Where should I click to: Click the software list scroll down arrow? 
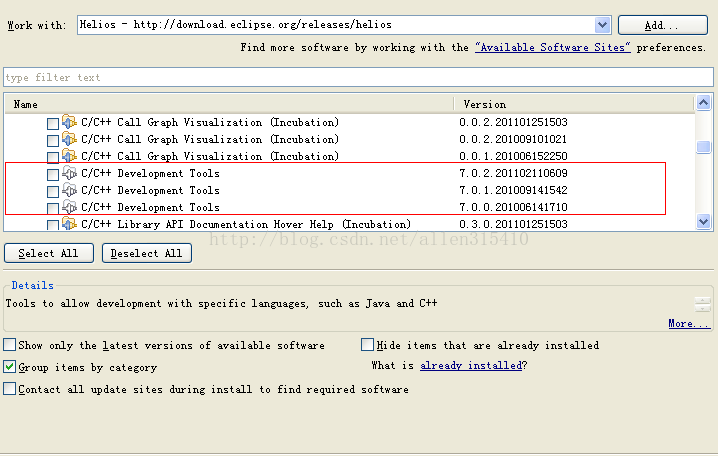pos(703,222)
